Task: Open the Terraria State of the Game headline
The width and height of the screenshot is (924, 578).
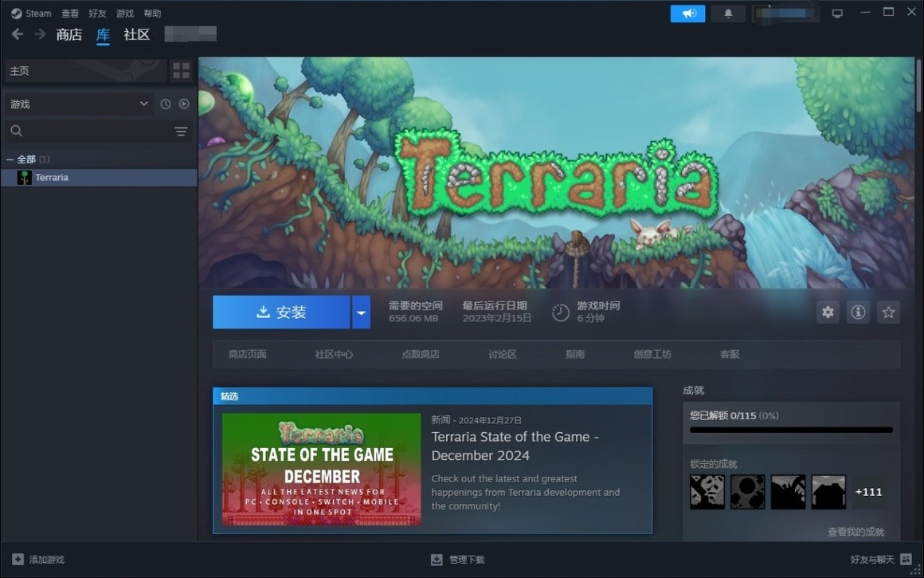Action: pos(515,446)
